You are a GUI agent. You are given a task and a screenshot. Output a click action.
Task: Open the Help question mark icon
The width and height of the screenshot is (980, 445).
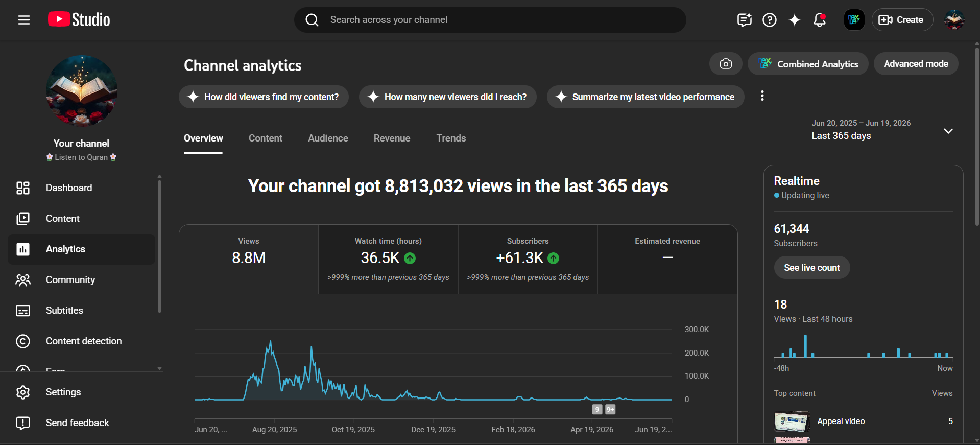click(x=769, y=20)
